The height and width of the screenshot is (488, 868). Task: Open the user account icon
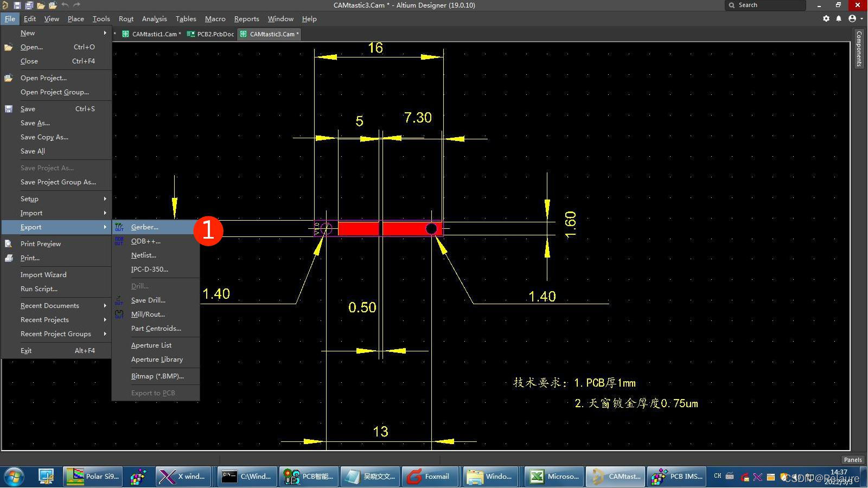tap(853, 18)
